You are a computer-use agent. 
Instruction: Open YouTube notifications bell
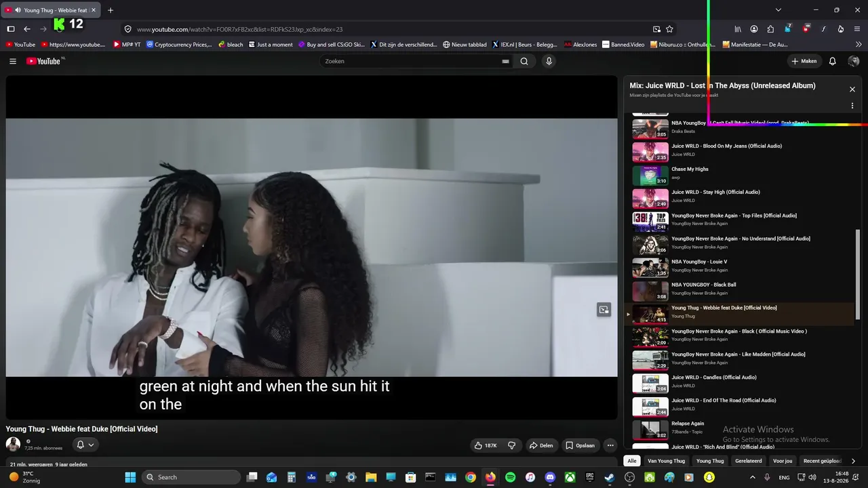832,61
